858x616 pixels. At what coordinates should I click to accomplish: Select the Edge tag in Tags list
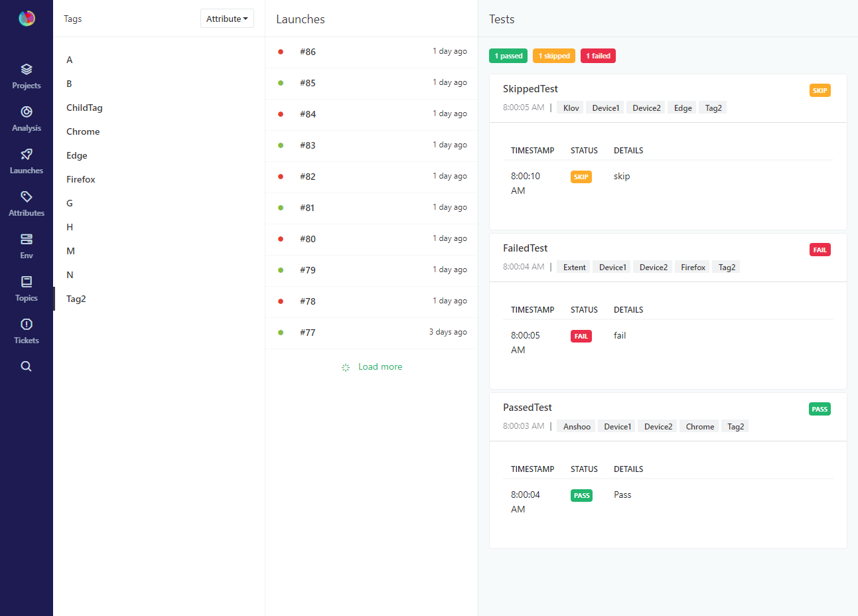pyautogui.click(x=159, y=155)
